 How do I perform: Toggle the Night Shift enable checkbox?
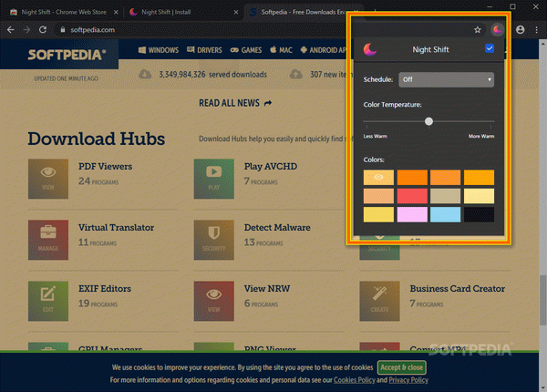point(490,48)
